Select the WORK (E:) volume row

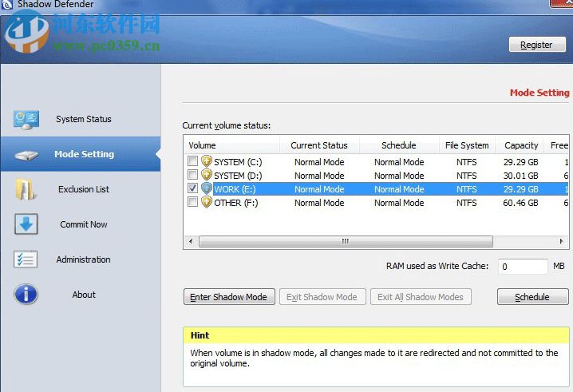(377, 189)
